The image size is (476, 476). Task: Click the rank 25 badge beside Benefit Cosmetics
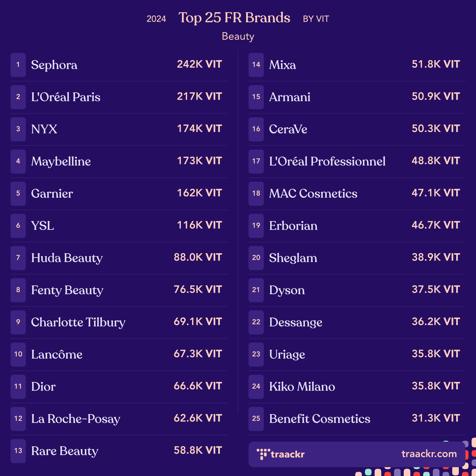(256, 419)
